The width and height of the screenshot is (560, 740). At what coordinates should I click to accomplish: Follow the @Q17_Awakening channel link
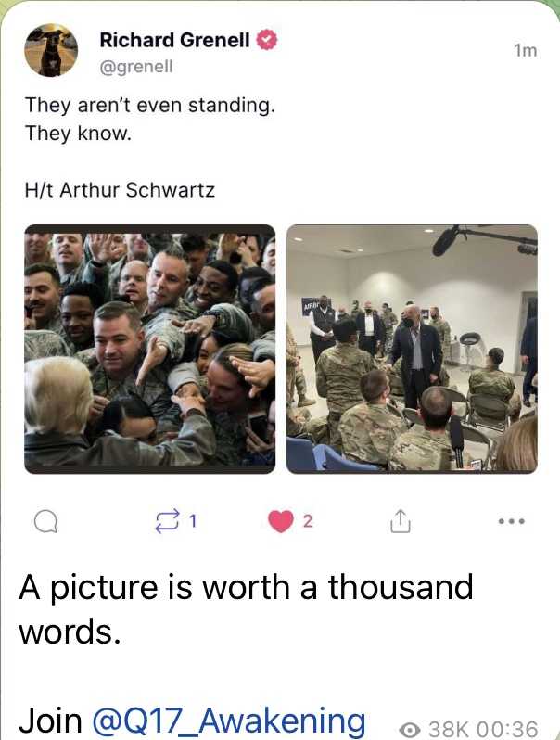pos(229,721)
